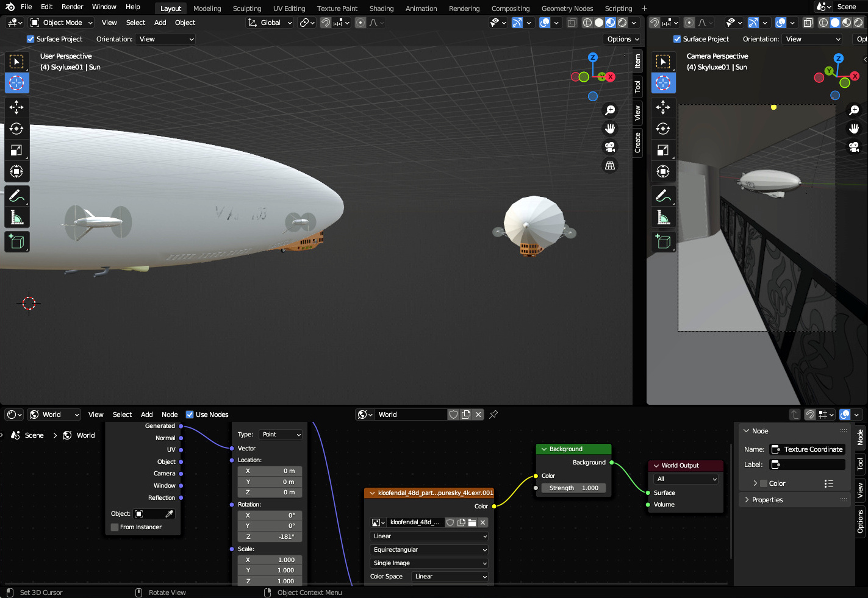
Task: Toggle Surface Project checkbox in camera viewport
Action: click(x=677, y=39)
